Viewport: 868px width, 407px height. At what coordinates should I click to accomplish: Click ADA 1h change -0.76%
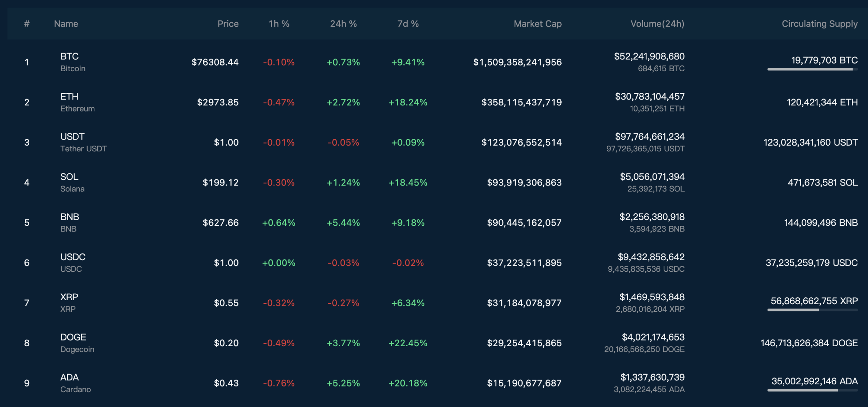click(279, 383)
